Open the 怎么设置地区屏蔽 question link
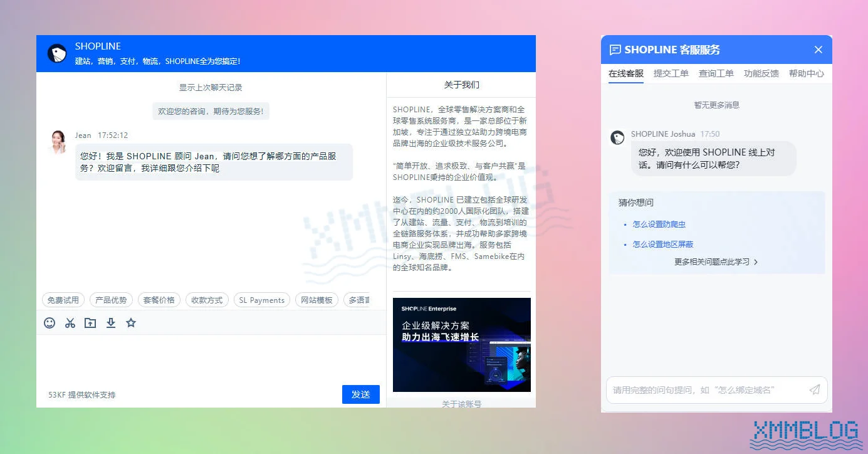The height and width of the screenshot is (454, 868). click(663, 245)
